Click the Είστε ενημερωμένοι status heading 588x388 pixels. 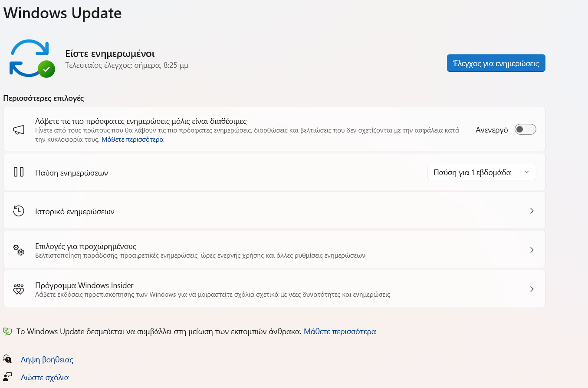click(110, 53)
